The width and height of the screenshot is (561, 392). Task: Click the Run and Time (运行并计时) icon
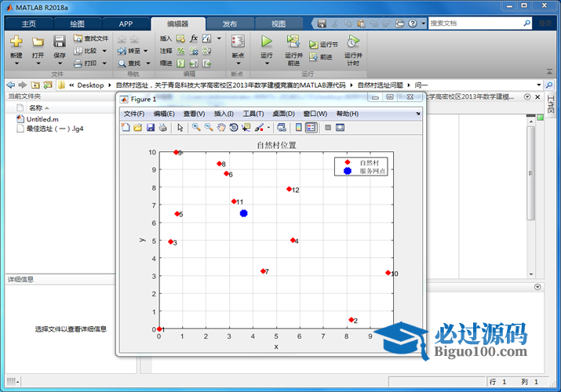pyautogui.click(x=353, y=42)
